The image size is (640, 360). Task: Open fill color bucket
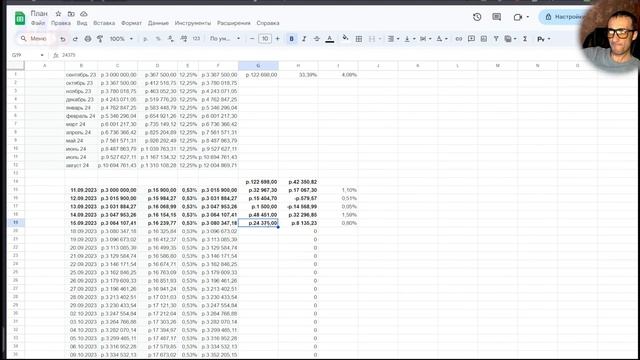point(345,39)
